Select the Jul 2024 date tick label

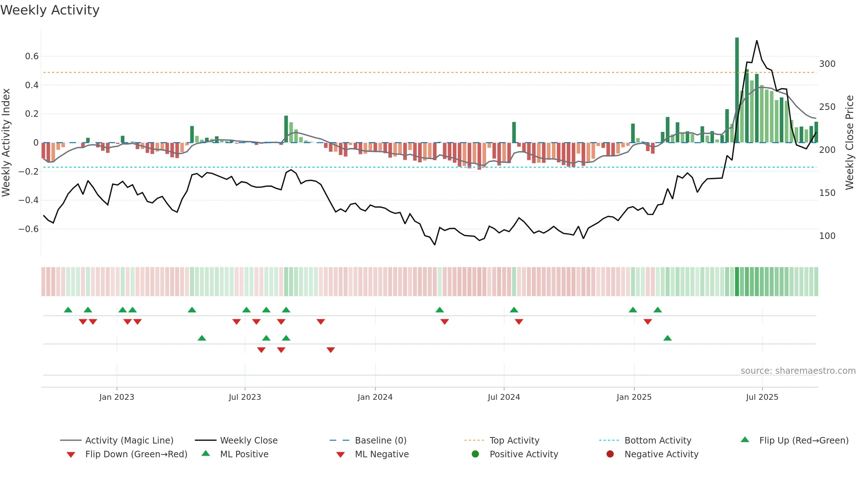(504, 397)
